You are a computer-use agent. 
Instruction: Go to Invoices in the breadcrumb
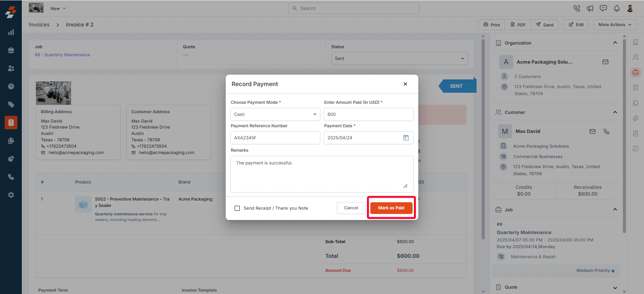(39, 25)
